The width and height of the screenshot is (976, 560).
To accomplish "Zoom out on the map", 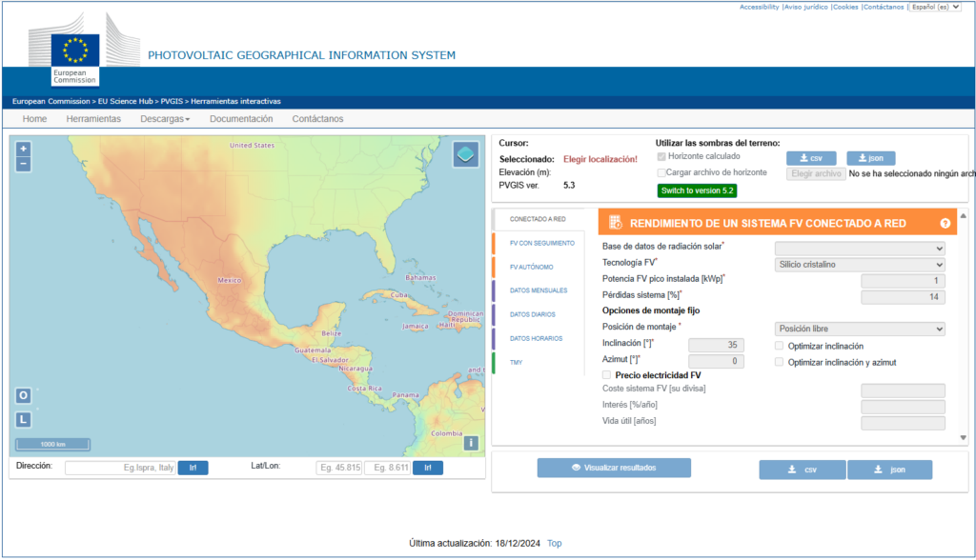I will 23,164.
